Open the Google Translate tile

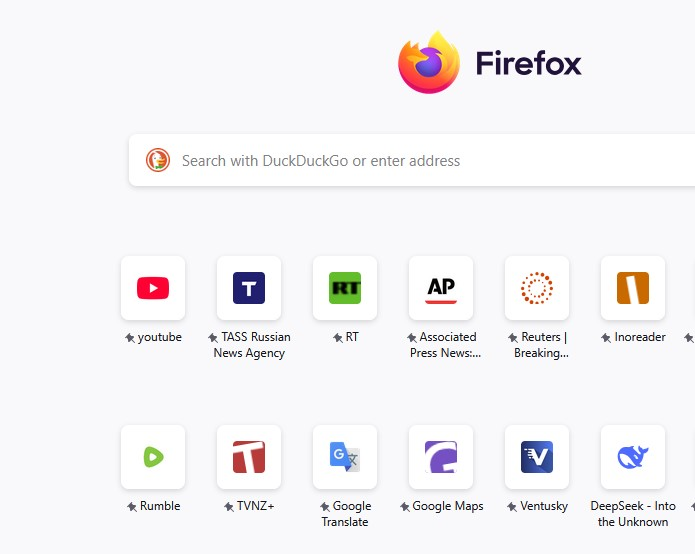point(345,457)
